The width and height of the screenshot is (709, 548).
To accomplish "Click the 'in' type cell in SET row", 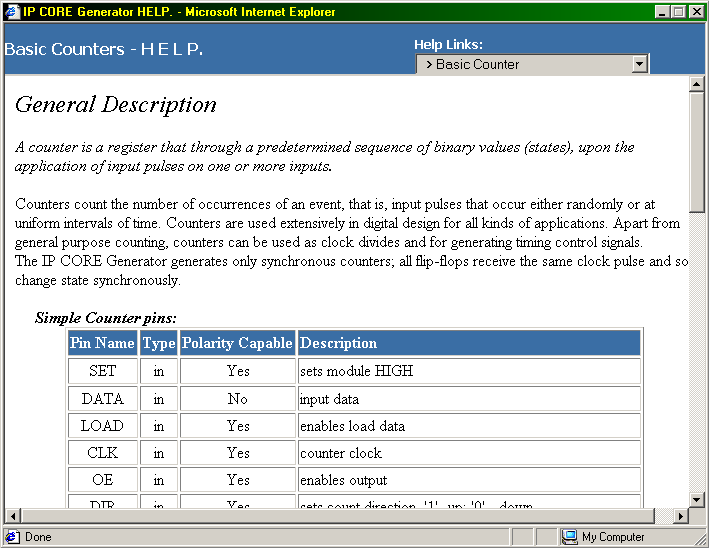I will pos(159,371).
